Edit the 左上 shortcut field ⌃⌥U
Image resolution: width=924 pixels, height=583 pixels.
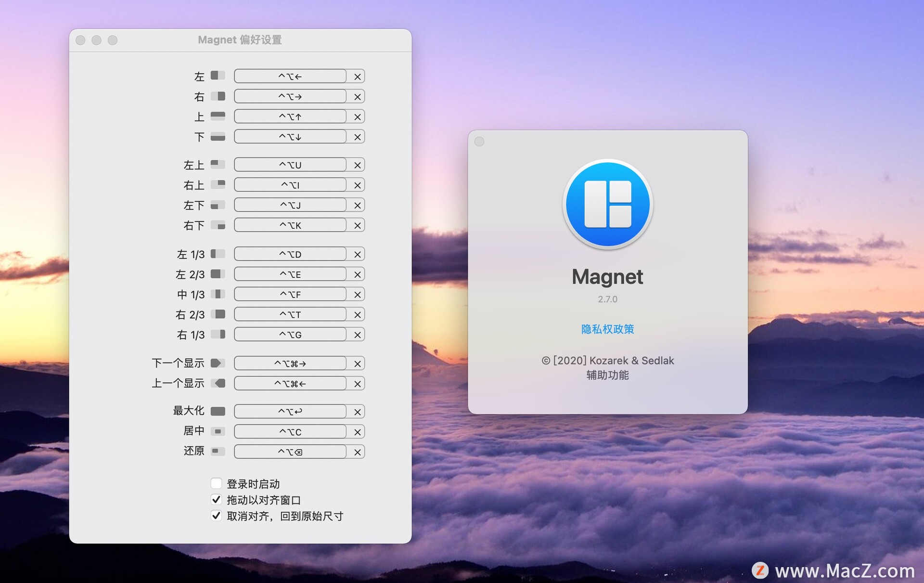pos(290,165)
